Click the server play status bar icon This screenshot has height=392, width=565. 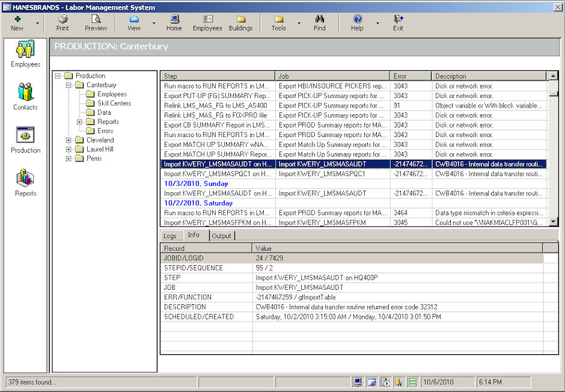point(385,382)
